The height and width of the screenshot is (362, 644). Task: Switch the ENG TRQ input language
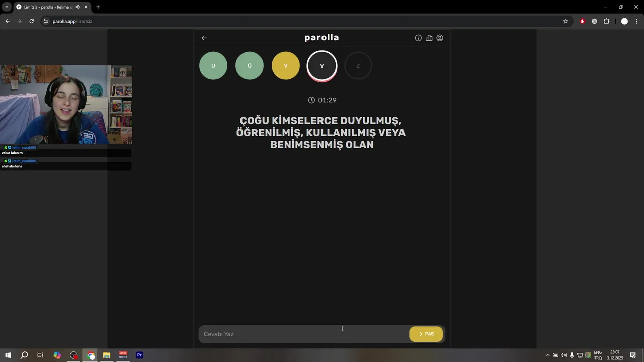click(598, 355)
